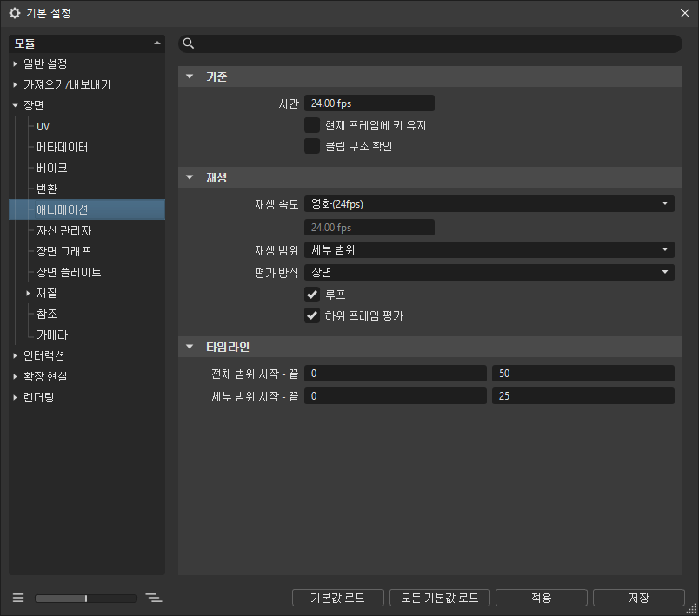Click the search magnifier icon
Screen dimensions: 699x616
(x=188, y=43)
